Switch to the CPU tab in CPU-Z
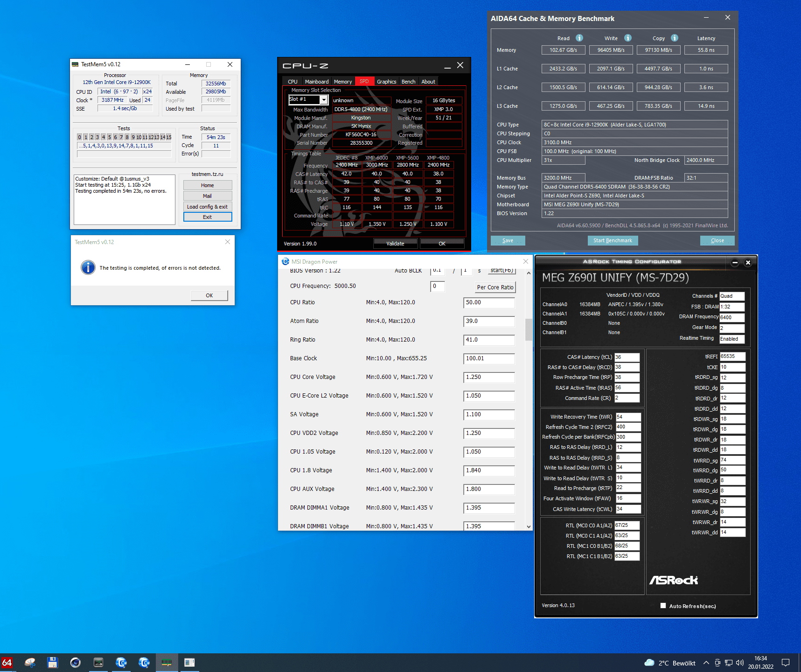 pos(293,82)
